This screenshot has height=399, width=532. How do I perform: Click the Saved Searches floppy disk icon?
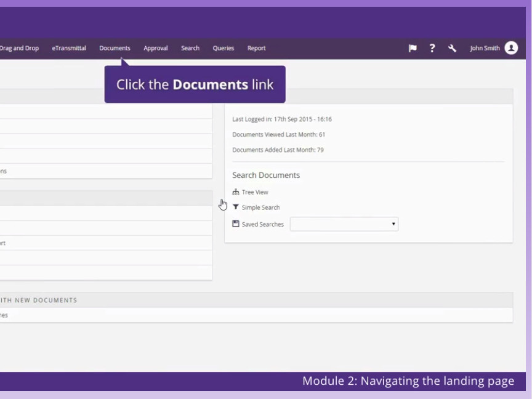click(x=236, y=224)
